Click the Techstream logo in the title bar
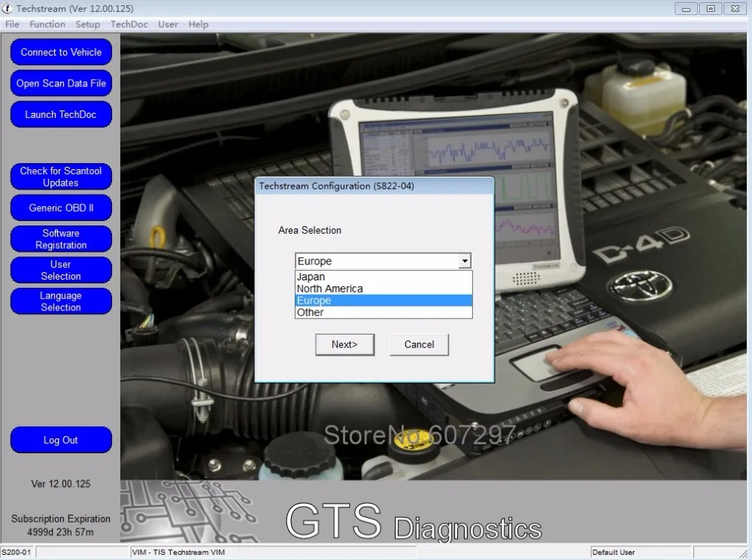Viewport: 752px width, 560px height. pyautogui.click(x=8, y=8)
